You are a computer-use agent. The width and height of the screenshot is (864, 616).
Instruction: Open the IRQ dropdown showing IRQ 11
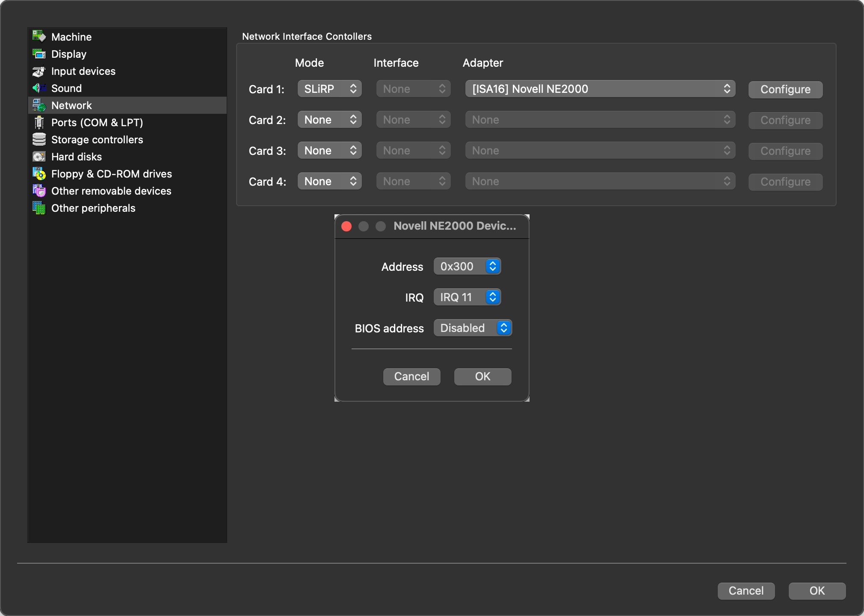point(467,297)
